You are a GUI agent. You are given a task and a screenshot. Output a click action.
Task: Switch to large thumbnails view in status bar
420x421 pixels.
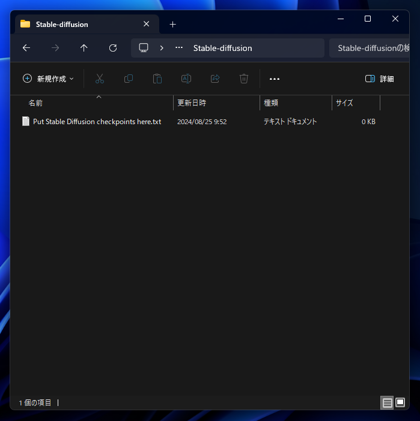pyautogui.click(x=400, y=403)
